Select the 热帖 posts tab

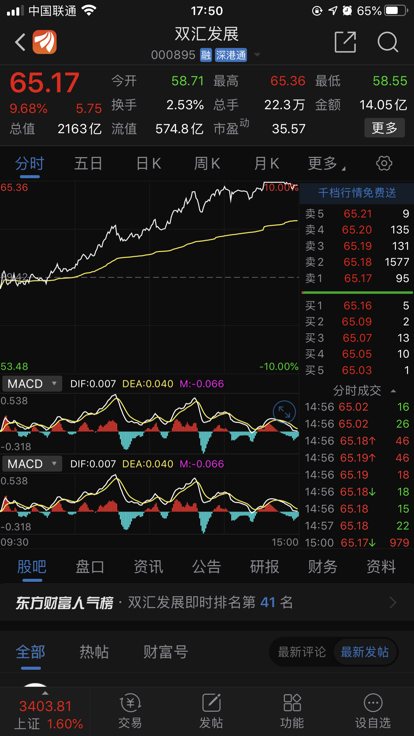(94, 652)
